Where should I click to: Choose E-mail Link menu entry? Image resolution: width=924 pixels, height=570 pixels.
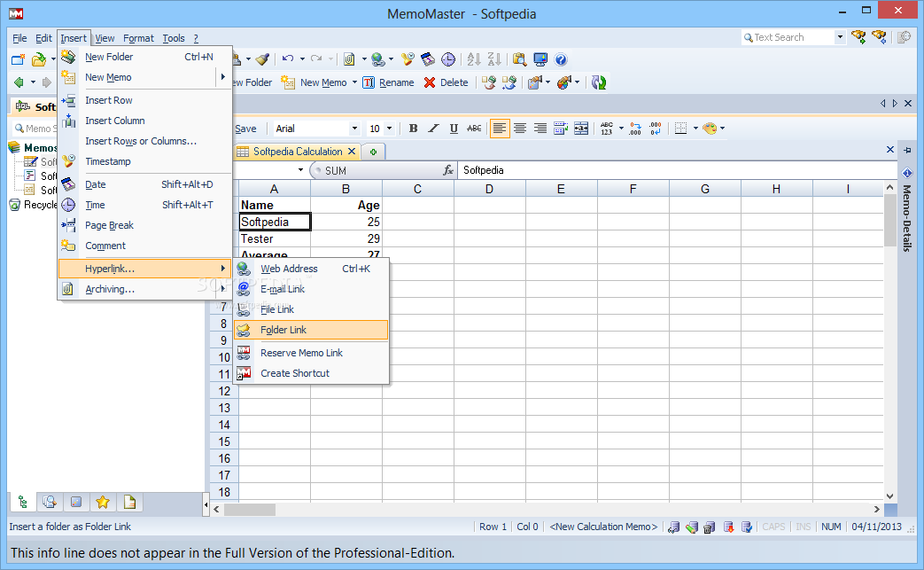pyautogui.click(x=311, y=289)
